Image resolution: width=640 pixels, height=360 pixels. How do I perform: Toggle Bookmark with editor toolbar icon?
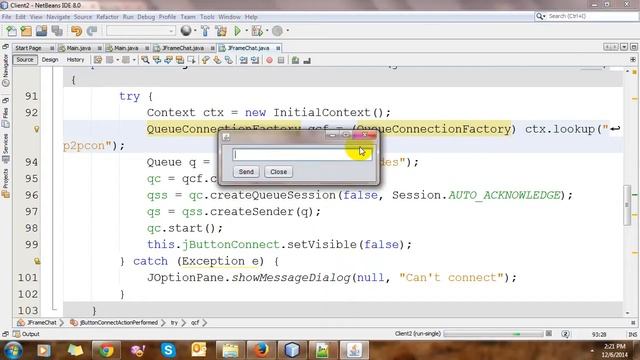coord(229,60)
